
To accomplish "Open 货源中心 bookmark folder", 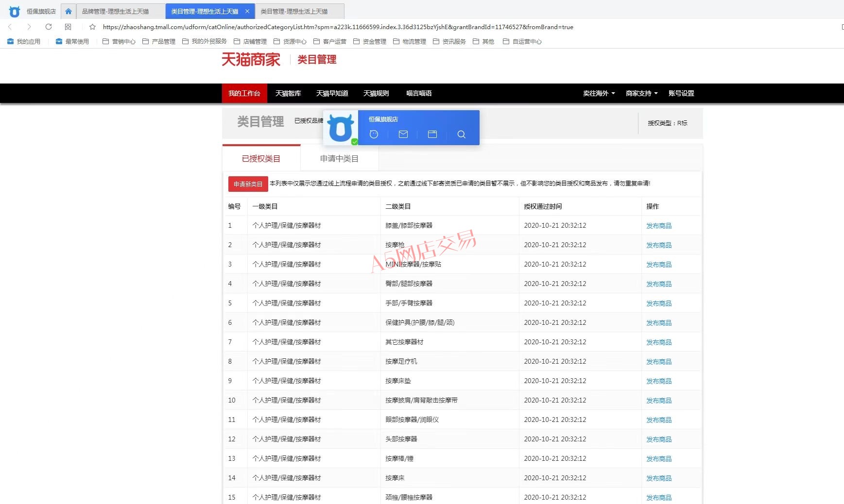I will click(290, 42).
